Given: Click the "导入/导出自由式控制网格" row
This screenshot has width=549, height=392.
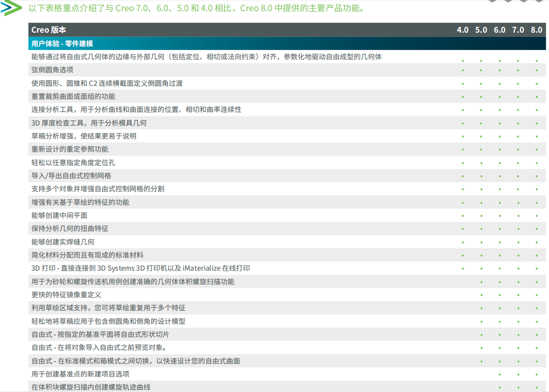Looking at the screenshot, I should (x=71, y=176).
